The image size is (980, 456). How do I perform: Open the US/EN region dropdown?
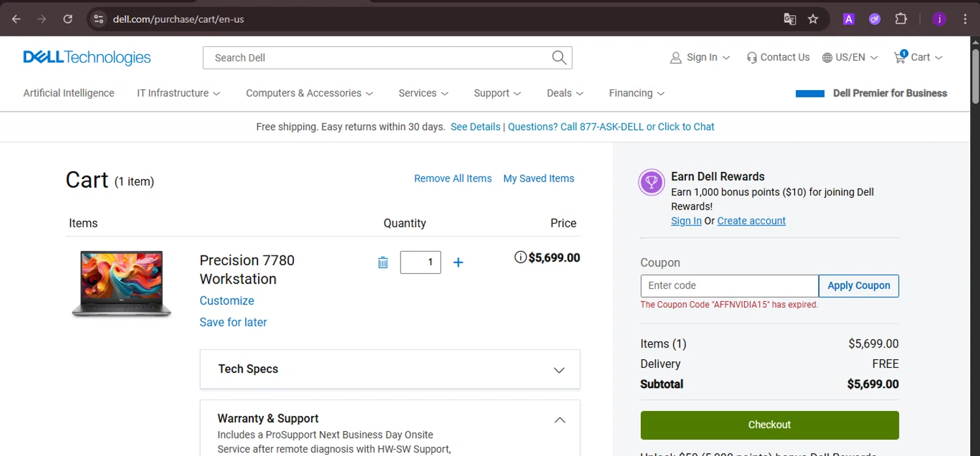pyautogui.click(x=850, y=57)
